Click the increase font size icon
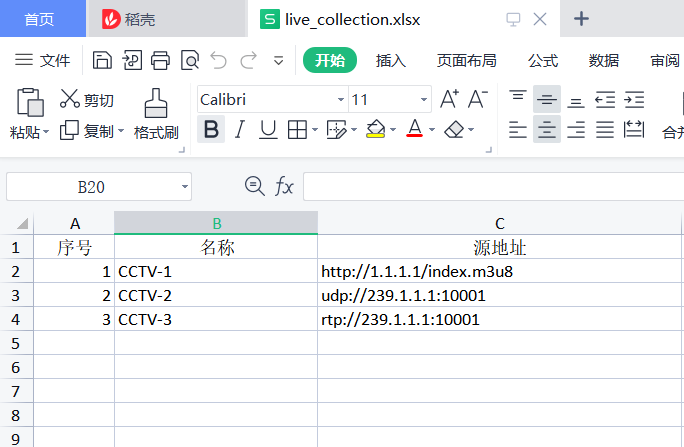 (449, 99)
